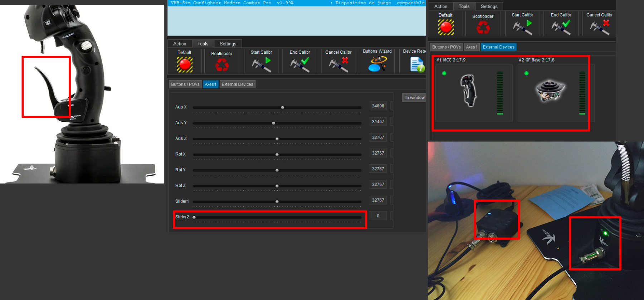Switch to Tools tab in right panel
This screenshot has width=644, height=300.
coord(464,6)
